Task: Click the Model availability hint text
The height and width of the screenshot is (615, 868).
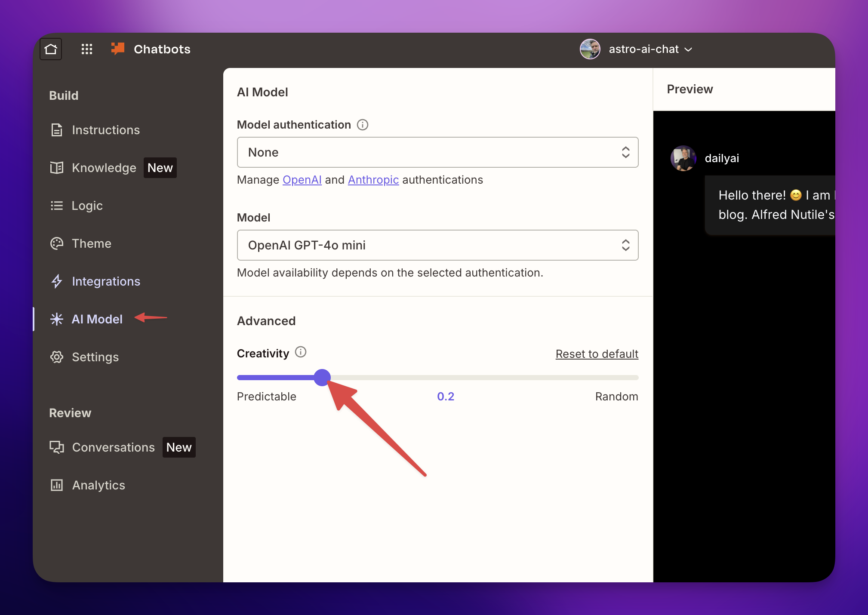Action: (x=390, y=273)
